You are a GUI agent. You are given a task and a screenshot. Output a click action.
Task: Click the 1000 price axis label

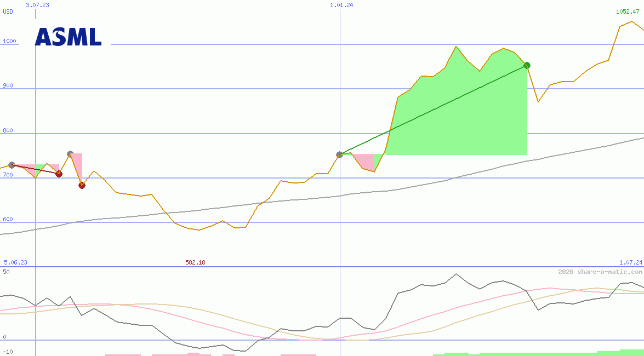click(9, 42)
